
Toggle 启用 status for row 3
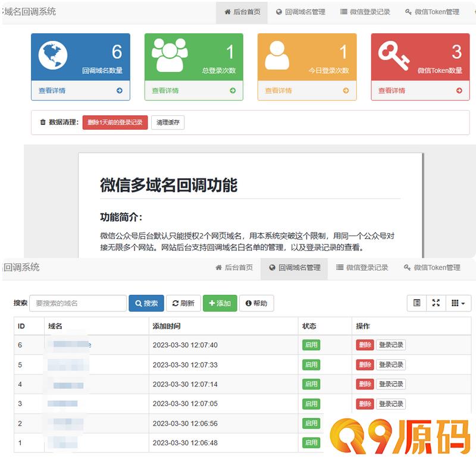311,404
